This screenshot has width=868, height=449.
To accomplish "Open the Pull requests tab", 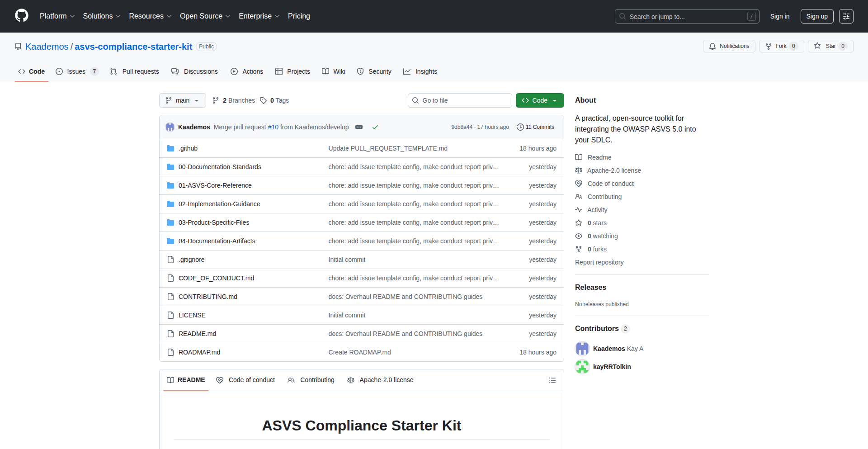I will (x=135, y=71).
